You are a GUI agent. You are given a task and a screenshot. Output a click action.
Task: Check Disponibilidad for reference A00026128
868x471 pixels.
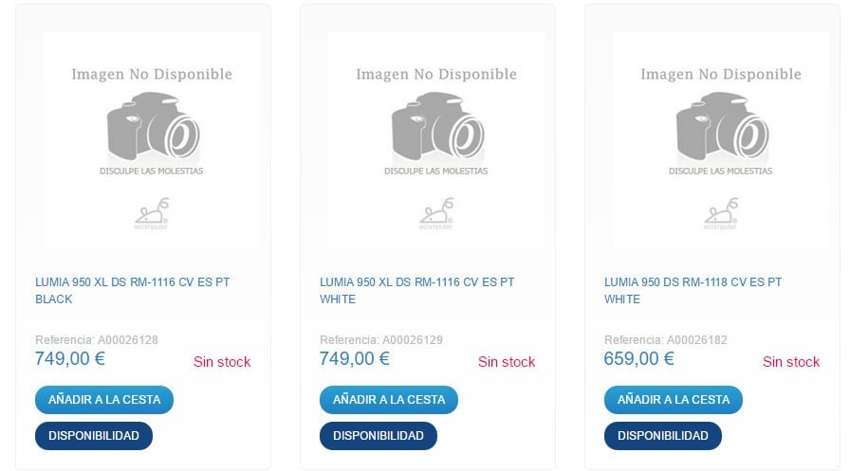click(94, 436)
